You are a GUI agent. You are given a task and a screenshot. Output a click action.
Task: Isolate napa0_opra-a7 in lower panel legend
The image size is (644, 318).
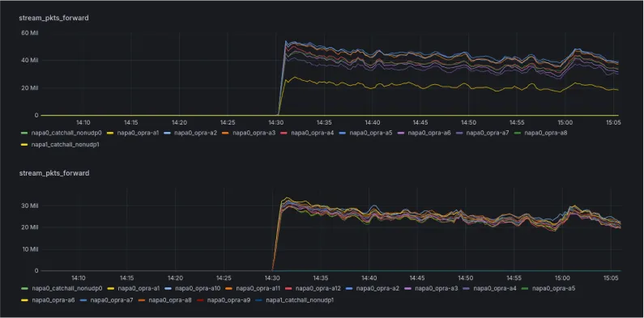[112, 300]
